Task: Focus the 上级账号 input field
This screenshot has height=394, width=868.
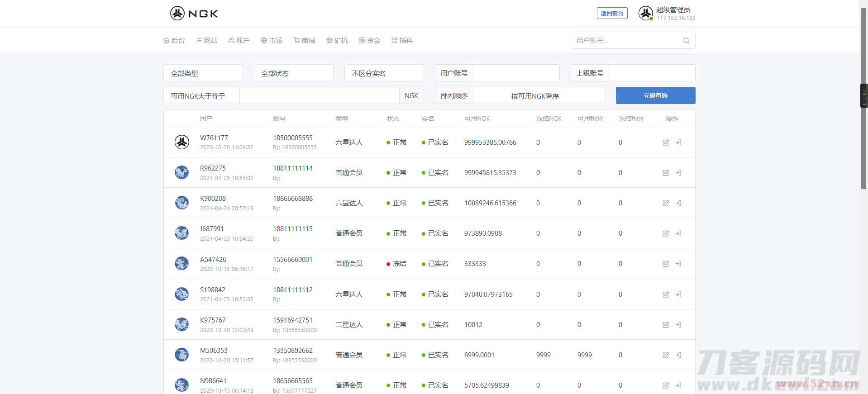Action: (652, 73)
